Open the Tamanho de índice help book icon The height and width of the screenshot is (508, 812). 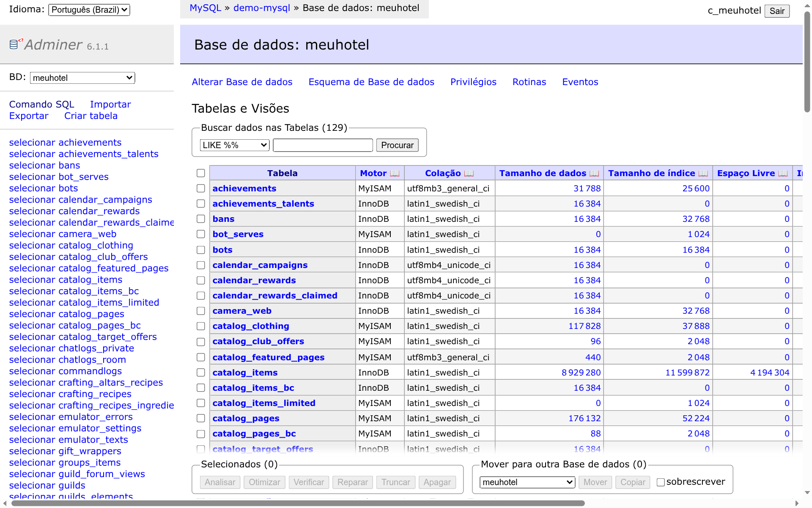pyautogui.click(x=703, y=174)
